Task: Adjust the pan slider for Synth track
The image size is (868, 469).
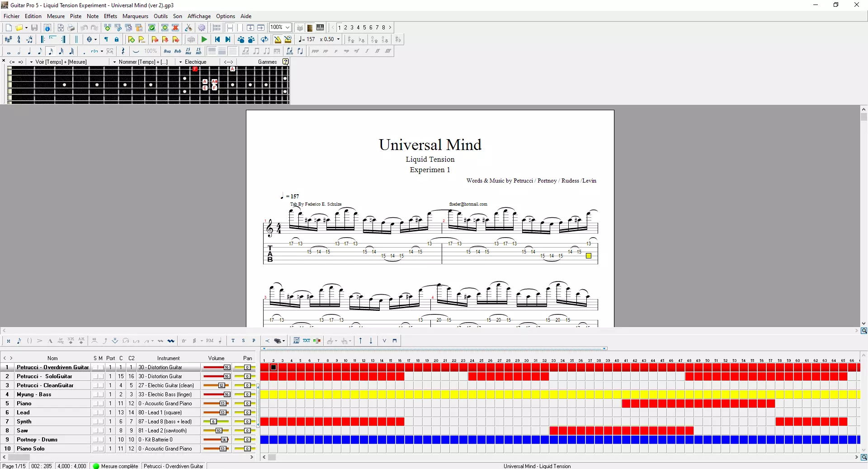Action: pyautogui.click(x=245, y=422)
